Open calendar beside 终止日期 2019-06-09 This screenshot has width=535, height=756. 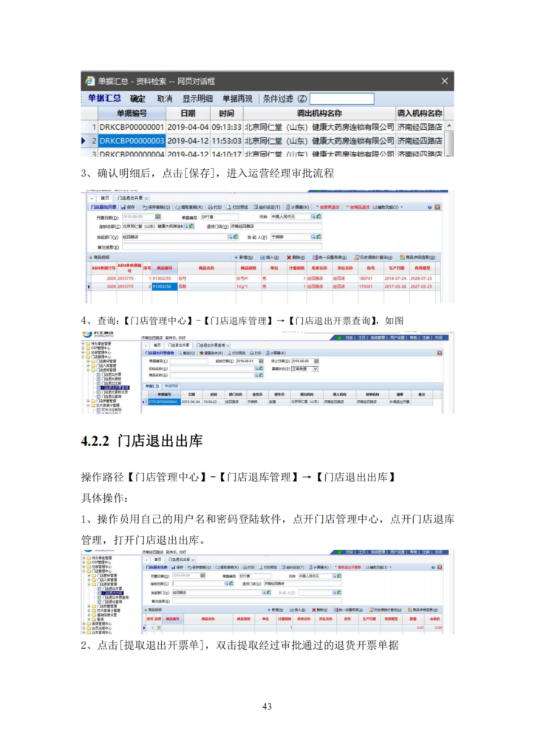tap(316, 361)
